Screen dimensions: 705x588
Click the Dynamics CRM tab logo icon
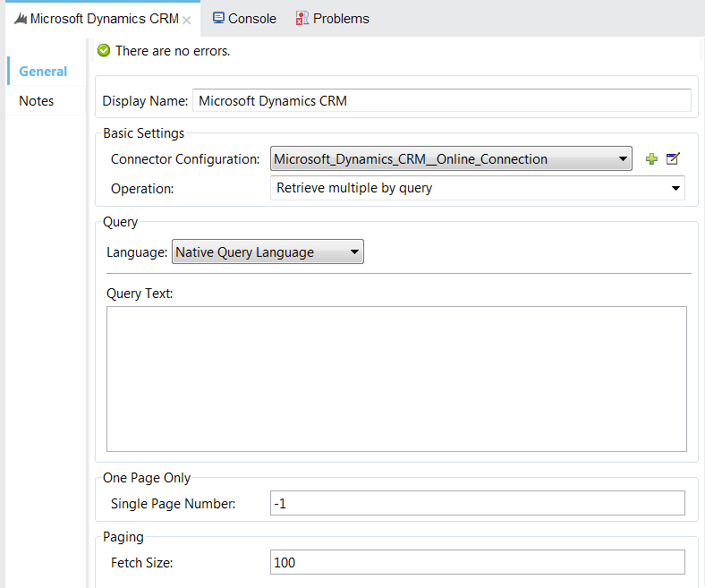pyautogui.click(x=21, y=19)
